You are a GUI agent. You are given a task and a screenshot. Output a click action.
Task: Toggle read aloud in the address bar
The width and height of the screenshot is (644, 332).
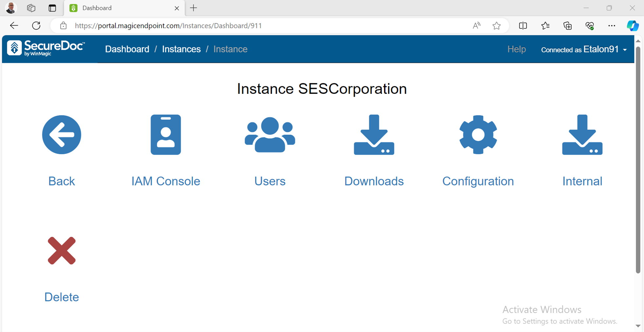pyautogui.click(x=476, y=26)
